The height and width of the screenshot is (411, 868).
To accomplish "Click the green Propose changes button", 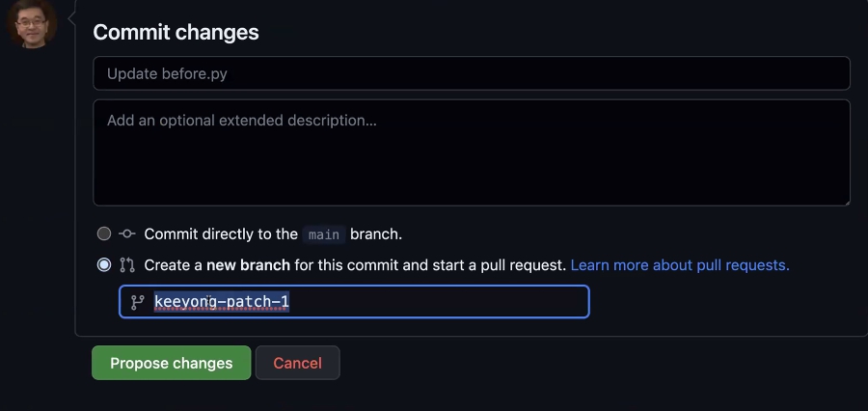I will point(171,363).
